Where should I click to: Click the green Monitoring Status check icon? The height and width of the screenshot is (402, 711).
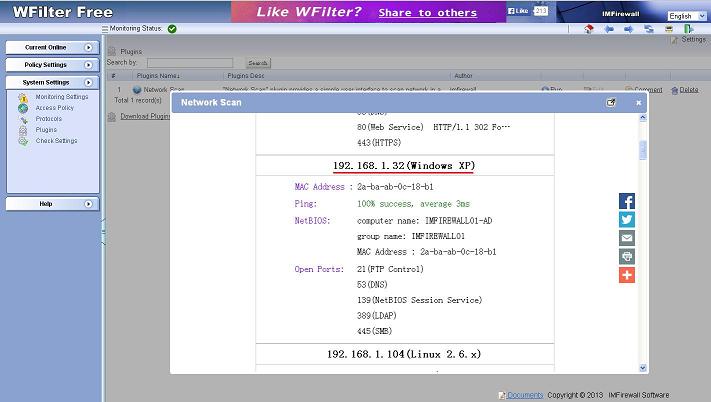click(172, 29)
